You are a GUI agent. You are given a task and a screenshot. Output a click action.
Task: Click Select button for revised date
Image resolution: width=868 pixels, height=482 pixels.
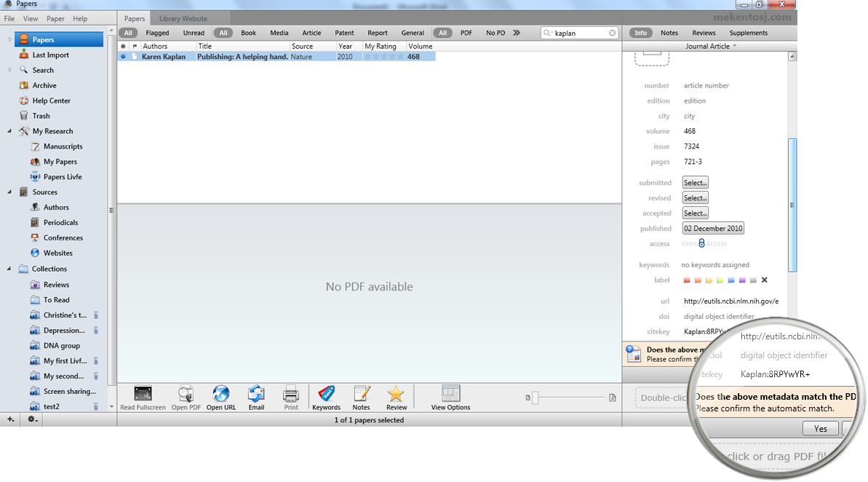(x=696, y=198)
